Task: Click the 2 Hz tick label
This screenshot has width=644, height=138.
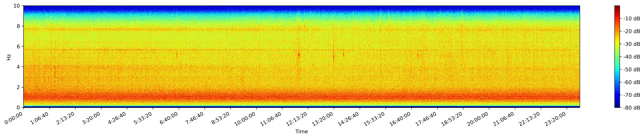Action: (x=18, y=87)
